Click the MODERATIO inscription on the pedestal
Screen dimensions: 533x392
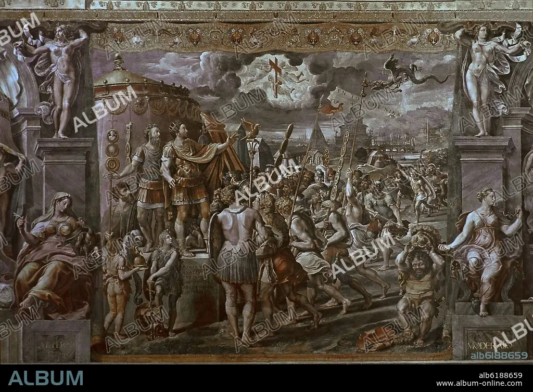pos(490,346)
